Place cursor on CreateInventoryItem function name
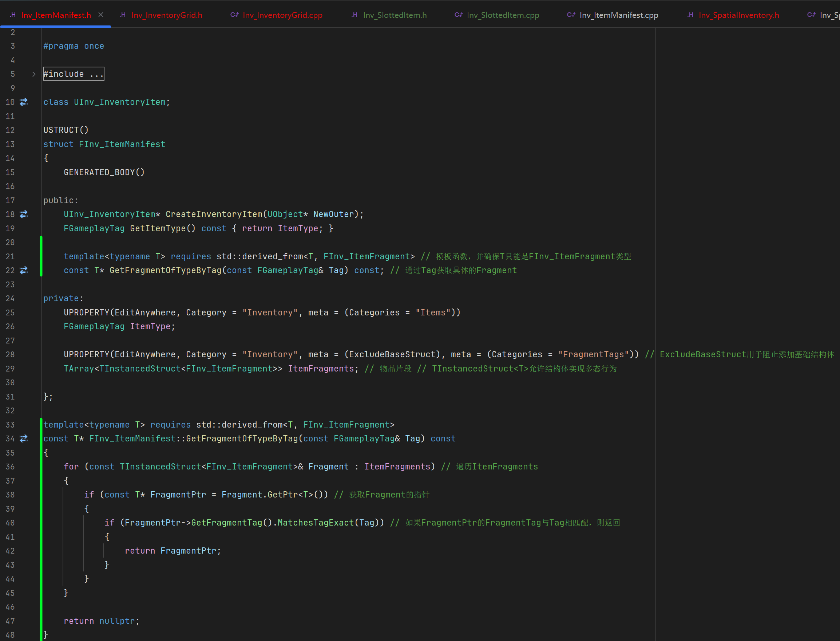 pos(214,214)
